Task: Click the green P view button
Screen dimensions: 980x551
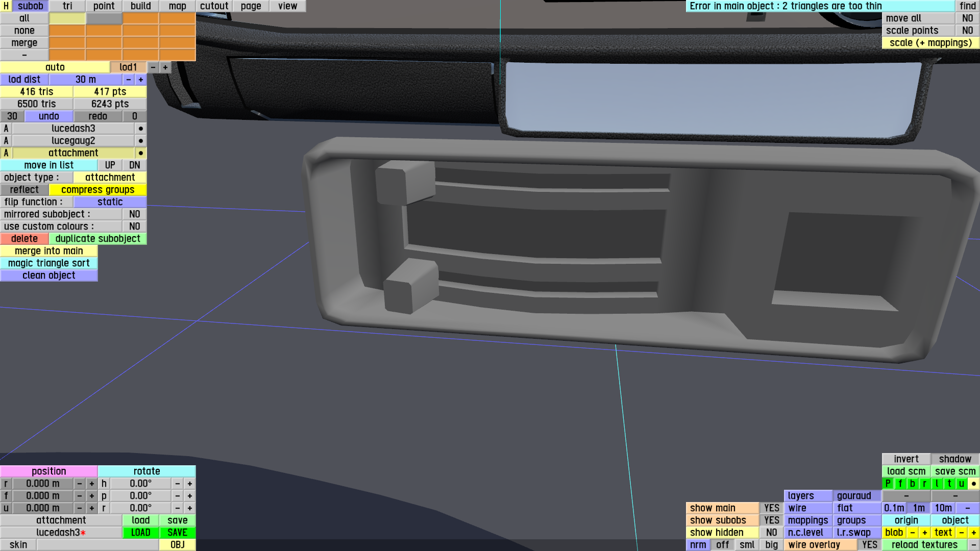Action: pyautogui.click(x=888, y=484)
